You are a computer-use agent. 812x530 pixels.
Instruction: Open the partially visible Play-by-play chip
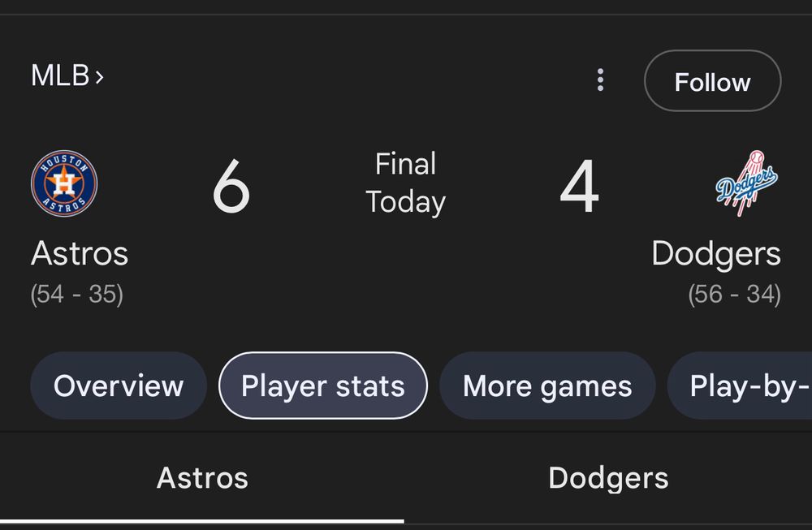coord(740,386)
